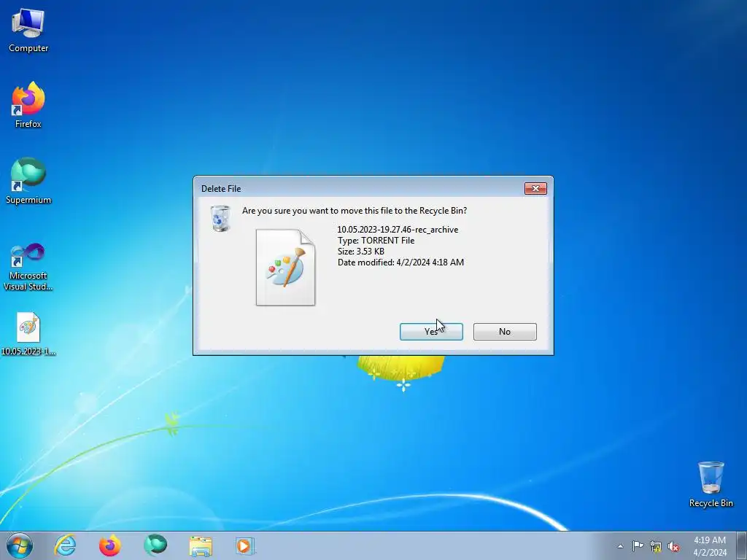The image size is (747, 560).
Task: Launch Firefox from the taskbar
Action: [109, 545]
